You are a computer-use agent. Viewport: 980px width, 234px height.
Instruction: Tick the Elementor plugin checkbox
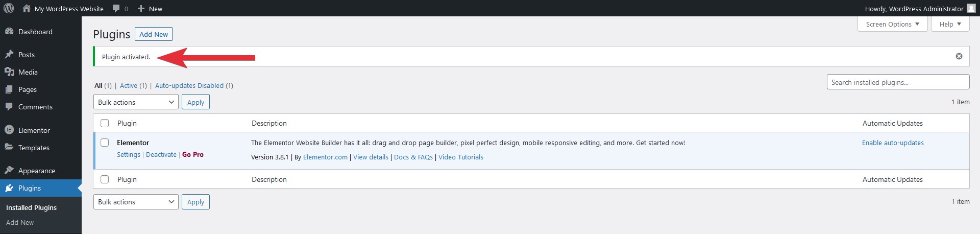click(105, 143)
